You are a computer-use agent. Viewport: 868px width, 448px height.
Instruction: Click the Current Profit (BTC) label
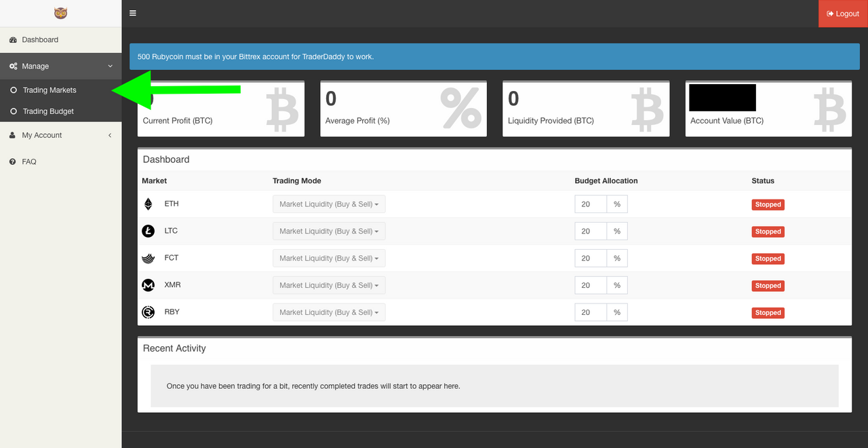tap(178, 121)
